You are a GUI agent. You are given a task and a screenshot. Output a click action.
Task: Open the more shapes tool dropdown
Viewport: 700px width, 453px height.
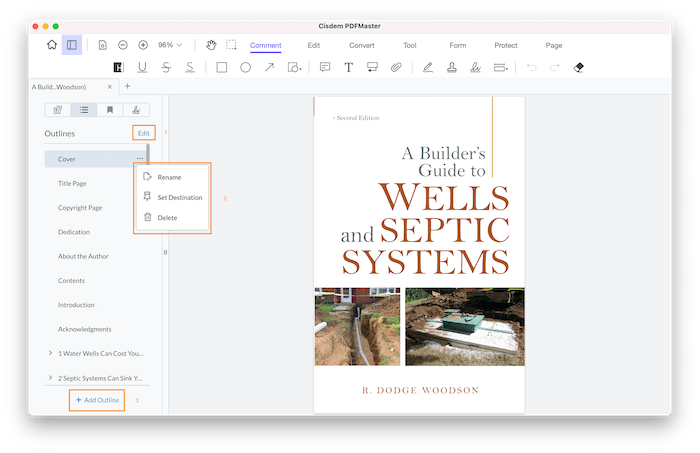click(294, 67)
